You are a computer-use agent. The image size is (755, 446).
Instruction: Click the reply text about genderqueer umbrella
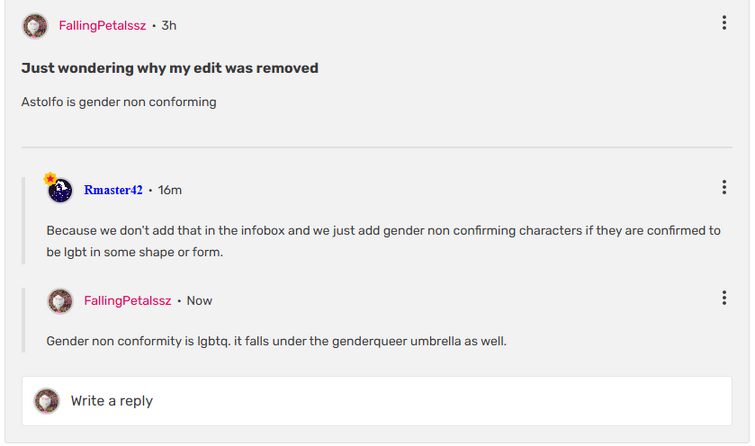pos(276,341)
